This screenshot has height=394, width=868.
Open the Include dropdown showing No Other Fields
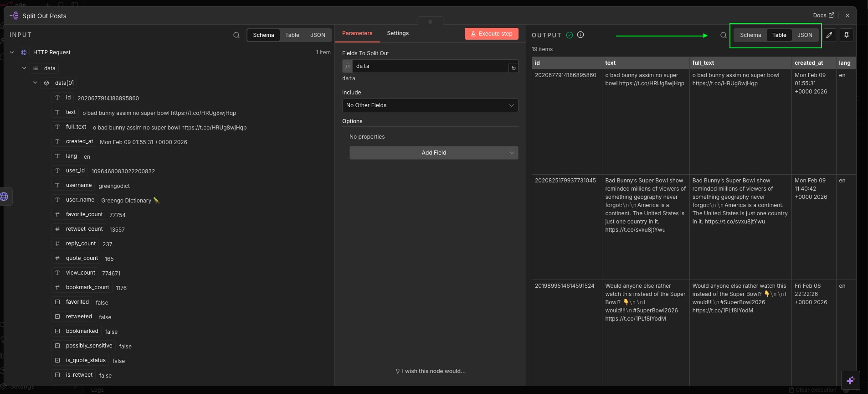click(x=430, y=105)
